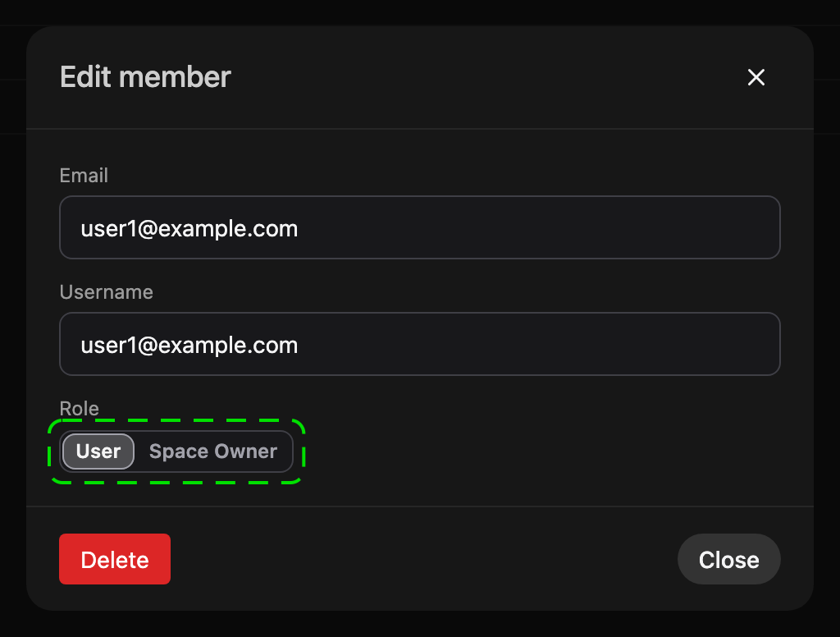Choose Space Owner in the Role selector
840x637 pixels.
pos(213,451)
